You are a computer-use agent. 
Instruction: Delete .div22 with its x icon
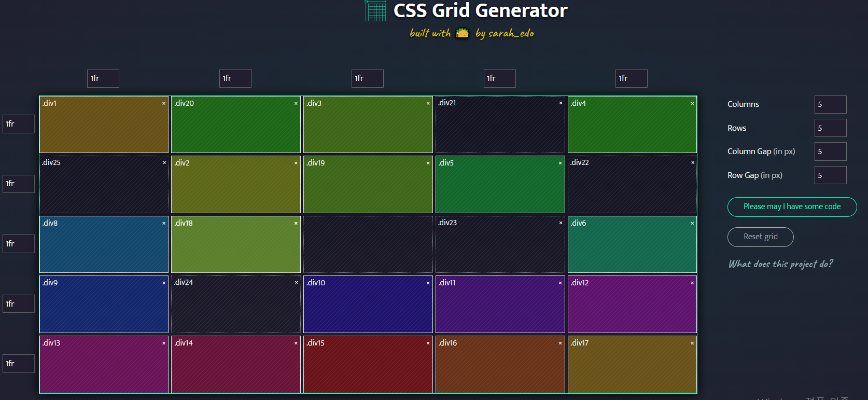click(x=693, y=162)
